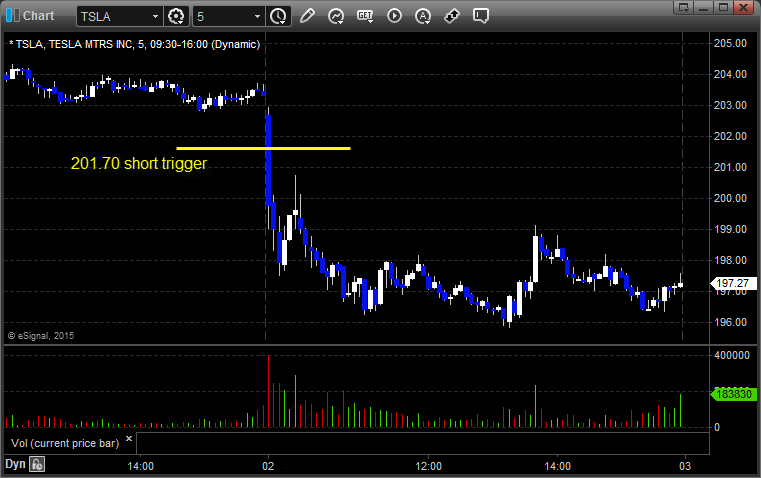Click the bar replay play button
Image resolution: width=761 pixels, height=478 pixels.
394,16
